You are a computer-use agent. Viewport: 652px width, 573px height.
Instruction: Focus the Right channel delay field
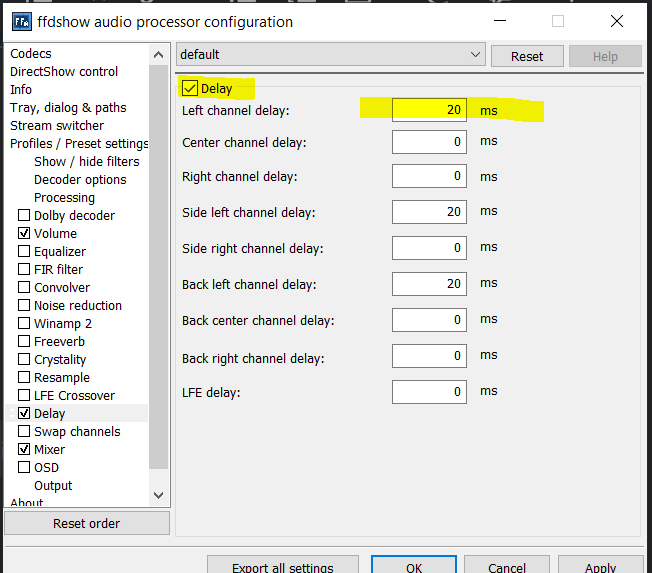tap(429, 176)
